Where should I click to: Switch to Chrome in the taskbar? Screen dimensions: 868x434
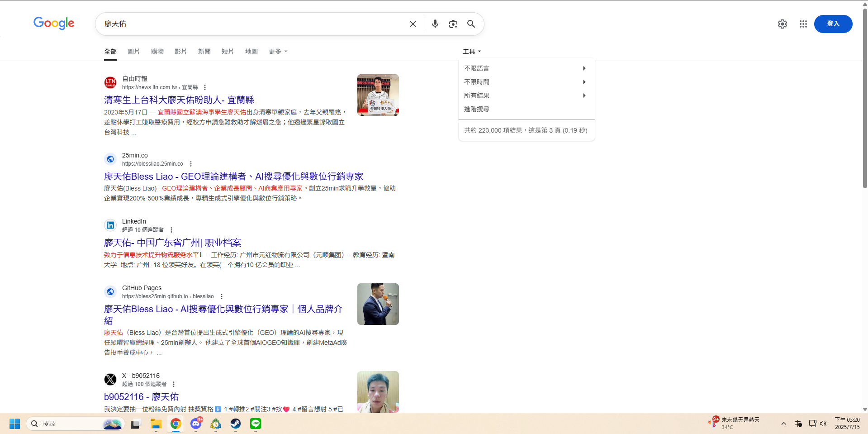point(176,424)
